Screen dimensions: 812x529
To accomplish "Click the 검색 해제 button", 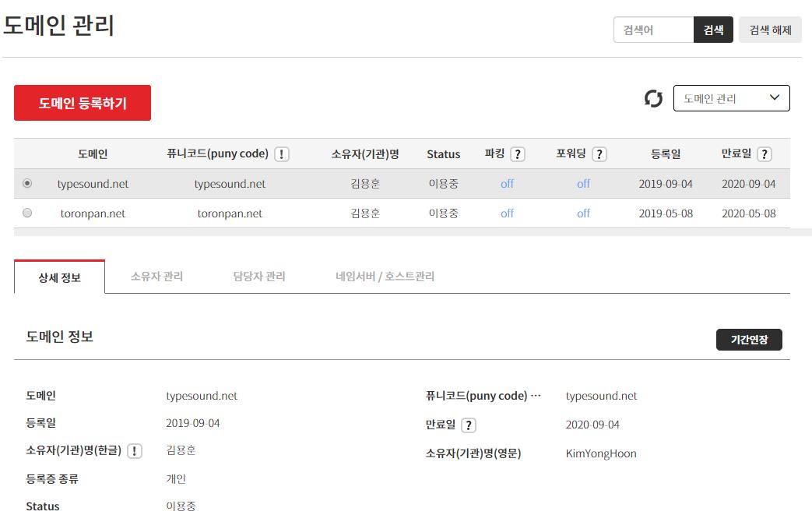I will pyautogui.click(x=770, y=30).
